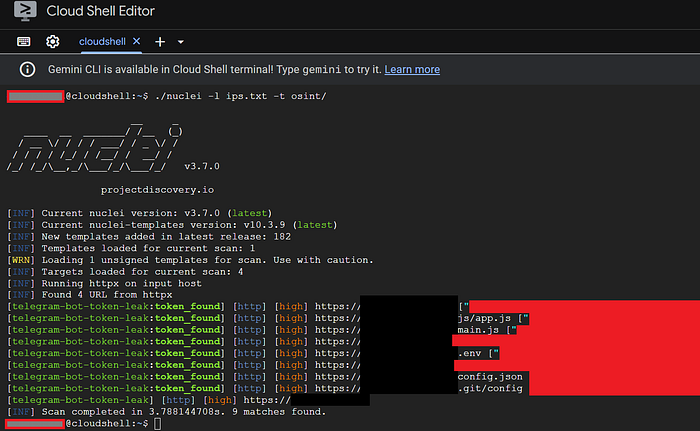Click the line 'Current nuclei-templates version: v10.3.9'
The width and height of the screenshot is (700, 431).
pyautogui.click(x=172, y=225)
